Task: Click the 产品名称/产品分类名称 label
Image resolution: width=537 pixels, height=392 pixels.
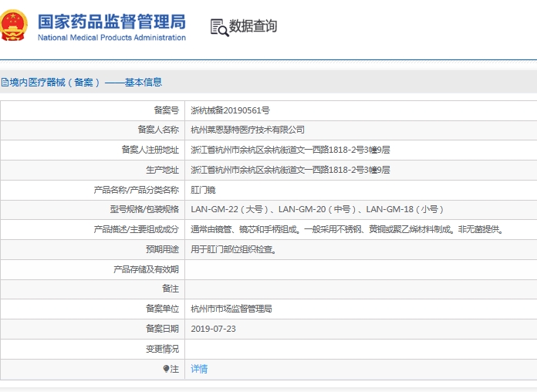Action: [137, 190]
